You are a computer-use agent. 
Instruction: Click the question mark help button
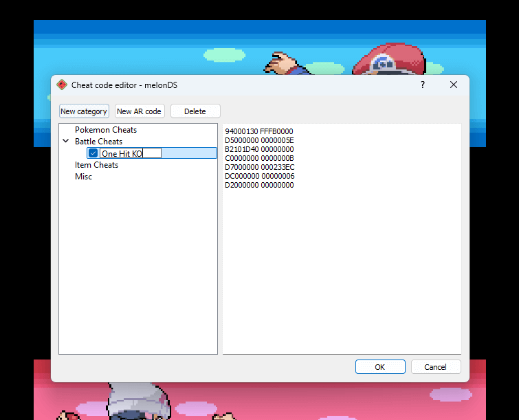coord(423,85)
